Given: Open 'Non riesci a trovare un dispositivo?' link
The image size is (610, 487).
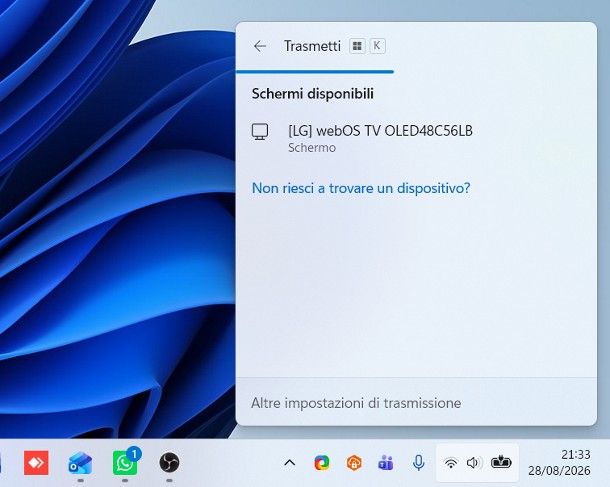Looking at the screenshot, I should click(x=361, y=188).
